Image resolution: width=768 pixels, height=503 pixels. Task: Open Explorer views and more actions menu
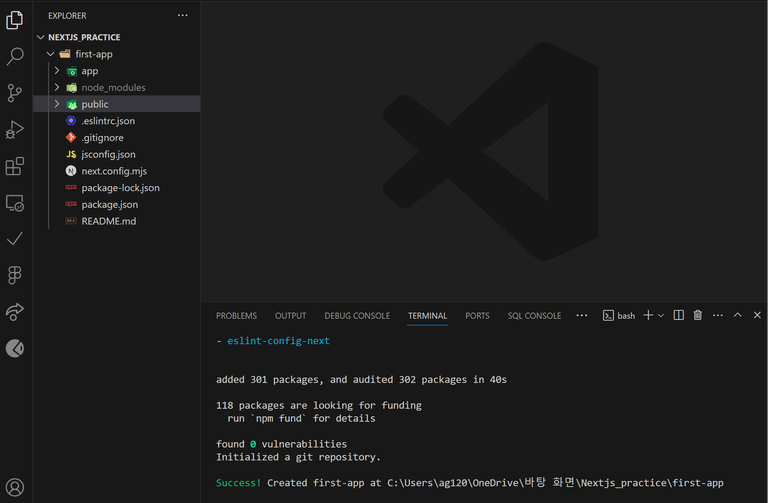(x=183, y=15)
